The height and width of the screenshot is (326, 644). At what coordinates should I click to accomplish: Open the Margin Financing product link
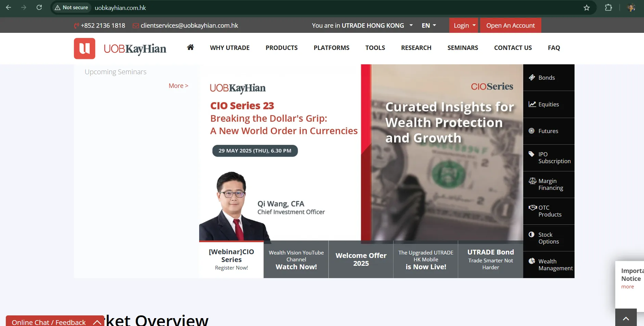[549, 184]
